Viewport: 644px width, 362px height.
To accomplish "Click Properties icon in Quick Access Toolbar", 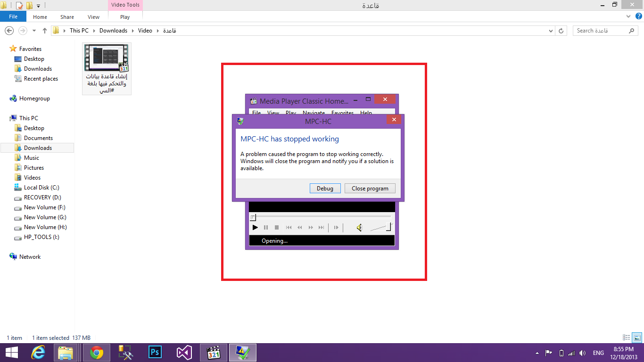I will coord(19,6).
